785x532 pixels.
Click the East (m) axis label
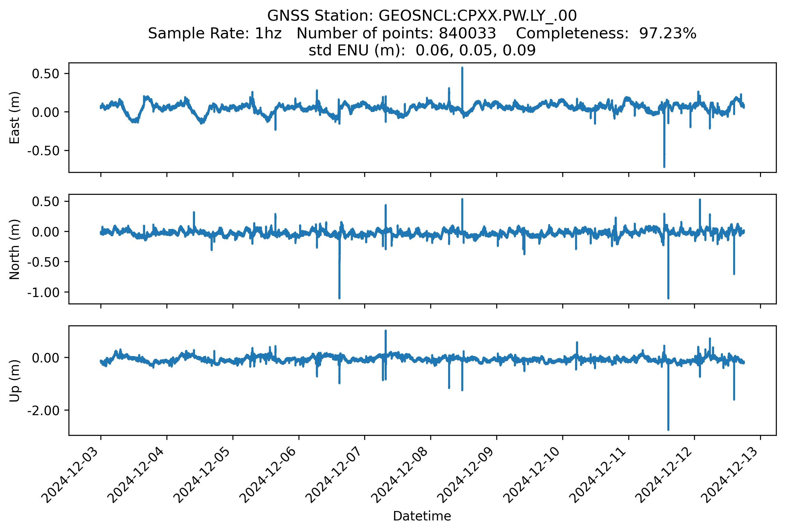tap(15, 117)
